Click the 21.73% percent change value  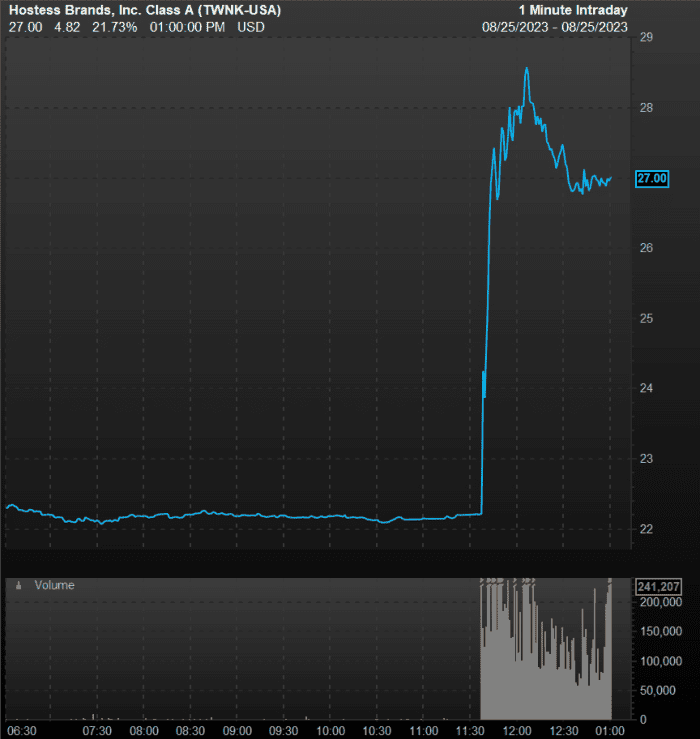point(115,27)
